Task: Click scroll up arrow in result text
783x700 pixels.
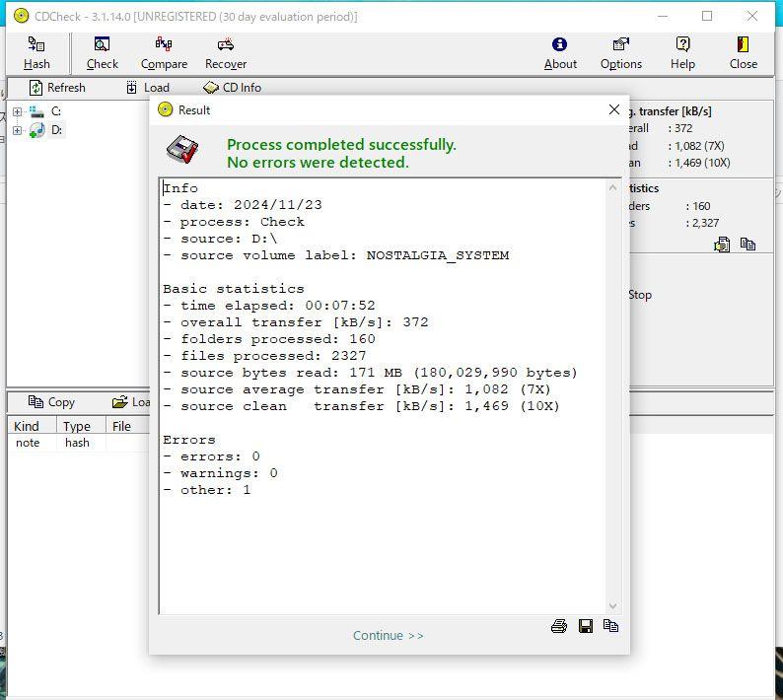Action: tap(612, 187)
